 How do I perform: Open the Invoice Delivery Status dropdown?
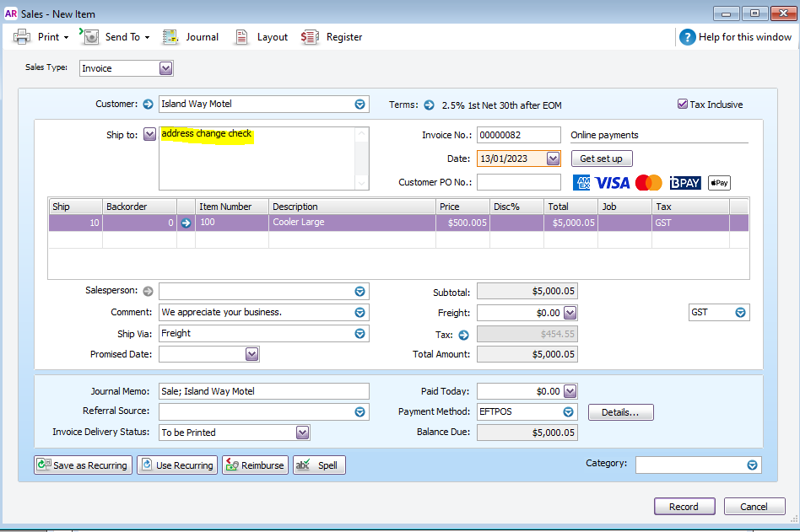coord(303,433)
